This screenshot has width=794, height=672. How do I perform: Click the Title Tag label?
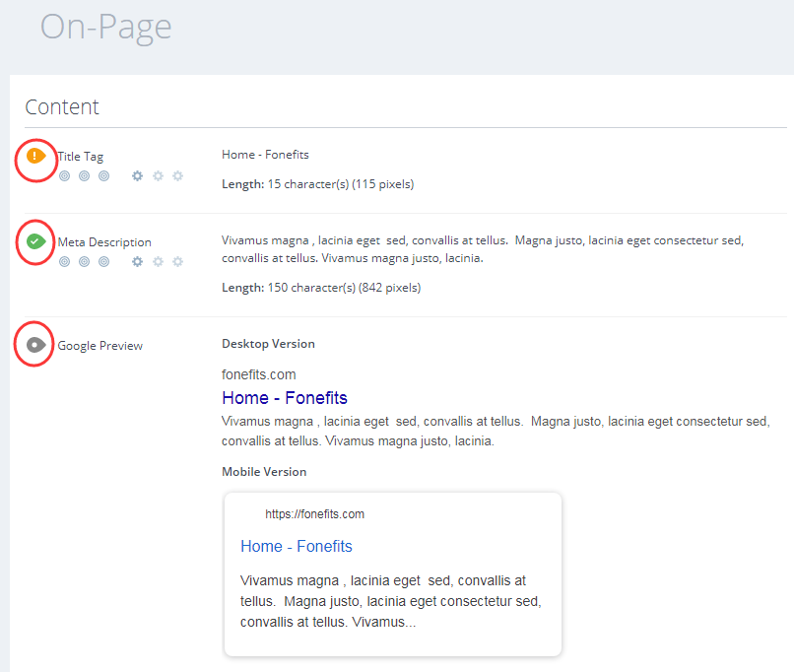81,157
